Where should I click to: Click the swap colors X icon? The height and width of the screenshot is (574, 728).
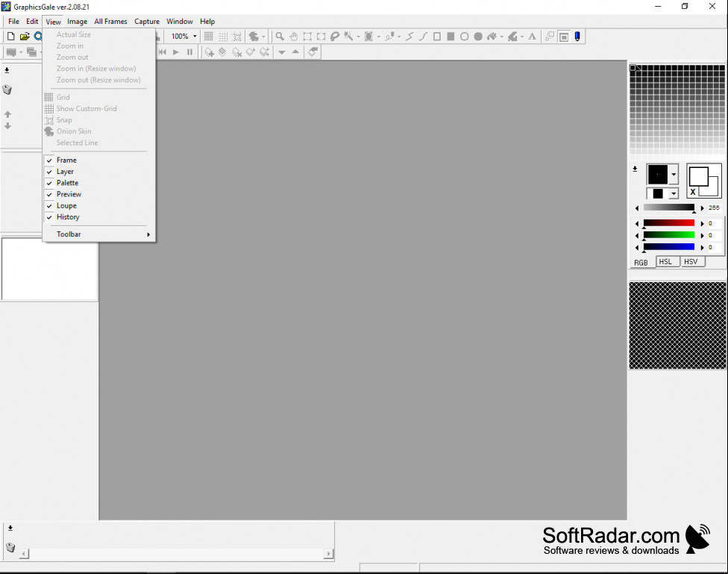point(693,192)
